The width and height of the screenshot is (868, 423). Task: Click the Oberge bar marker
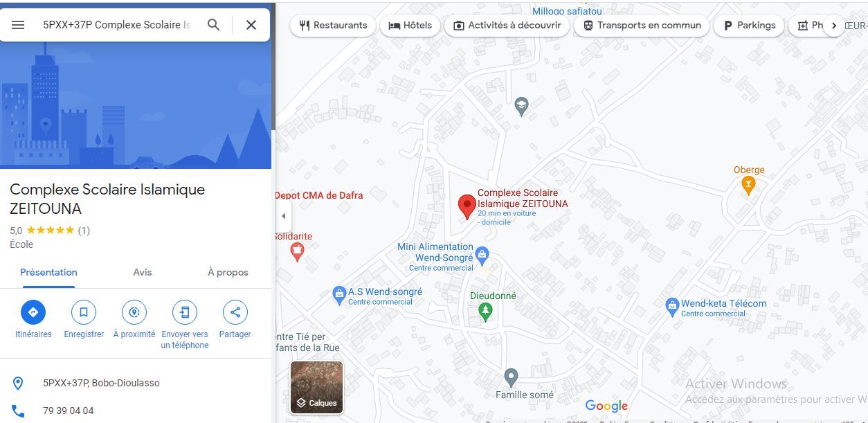click(x=748, y=185)
